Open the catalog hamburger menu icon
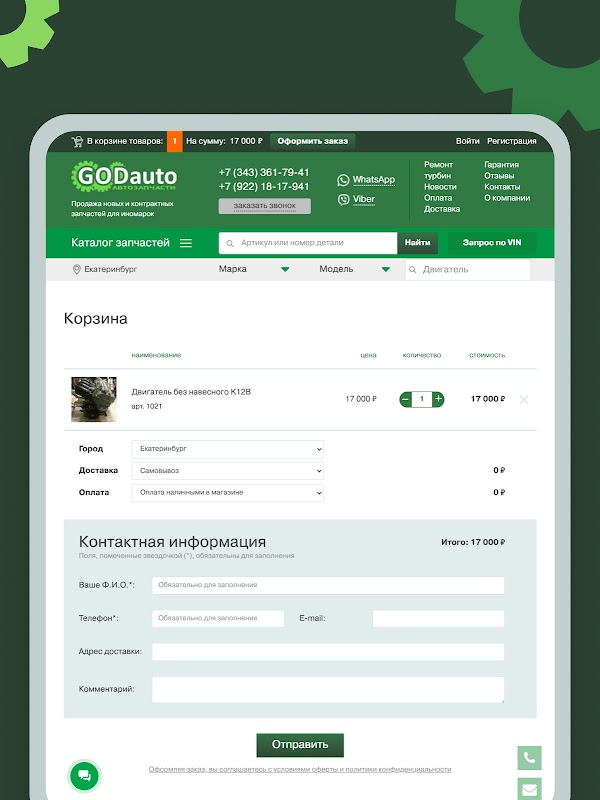 [186, 243]
